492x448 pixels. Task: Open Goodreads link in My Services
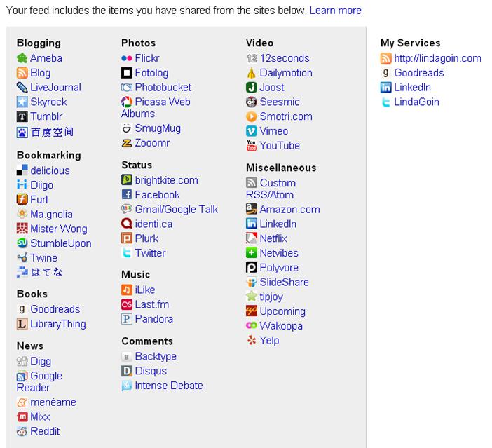point(419,73)
